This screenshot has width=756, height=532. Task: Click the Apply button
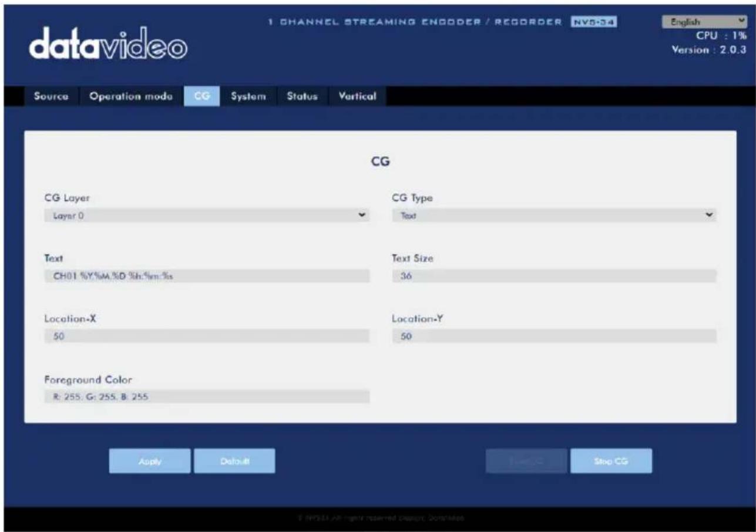point(150,461)
